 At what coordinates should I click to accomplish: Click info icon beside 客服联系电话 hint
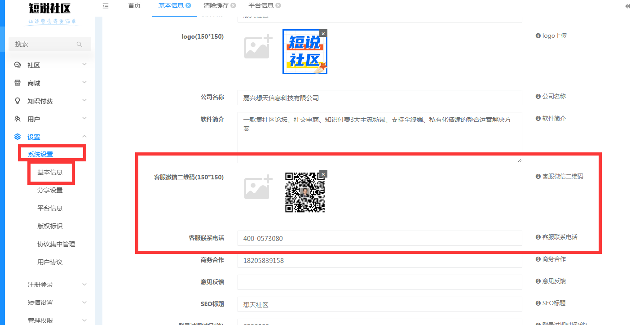click(x=538, y=237)
